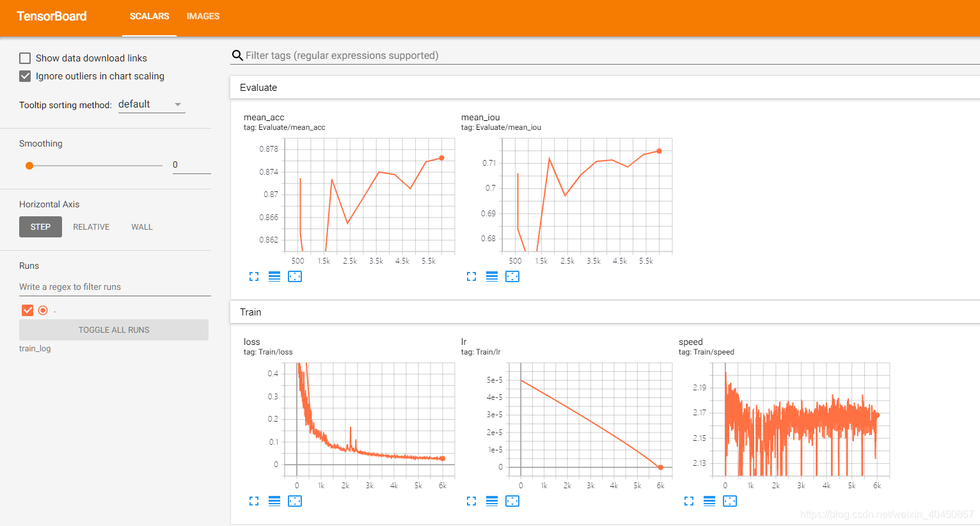Click the tag: Train/speed label
This screenshot has height=526, width=980.
pos(706,352)
